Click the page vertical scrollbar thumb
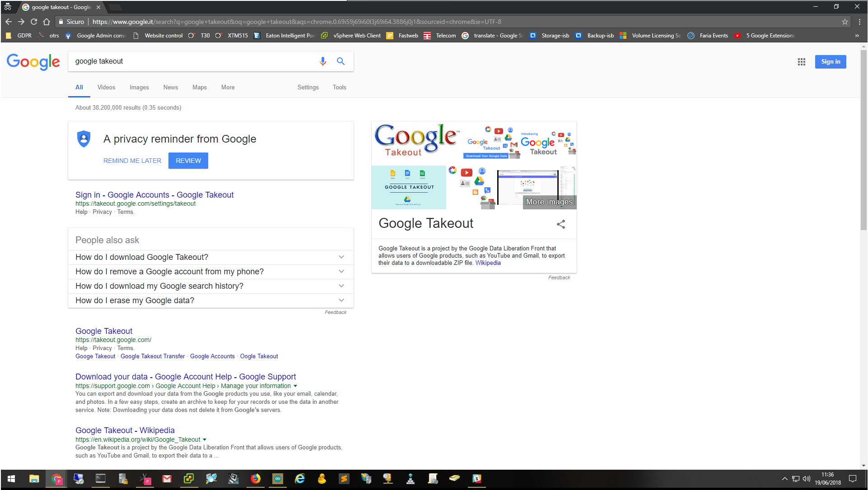This screenshot has height=490, width=868. point(863,140)
